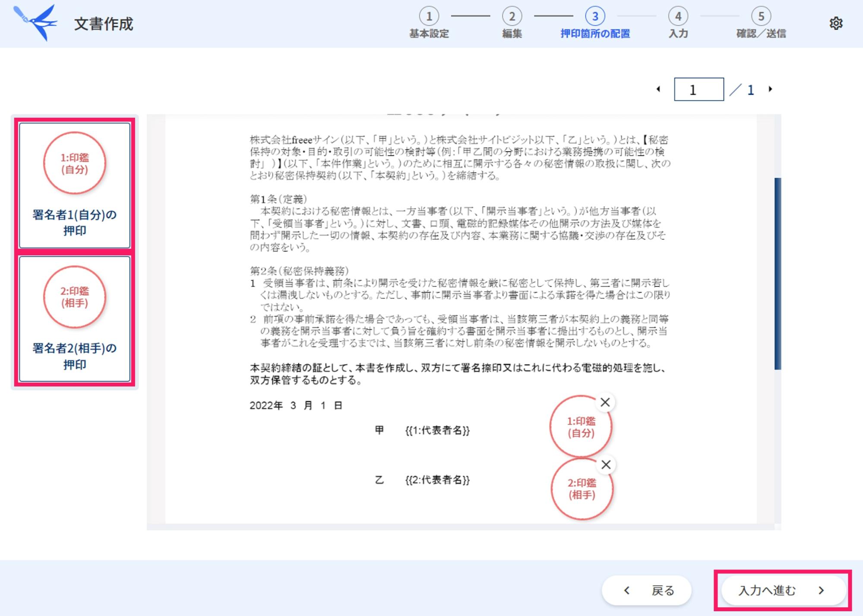Go to step 5 確認／送信
The width and height of the screenshot is (863, 616).
click(761, 23)
